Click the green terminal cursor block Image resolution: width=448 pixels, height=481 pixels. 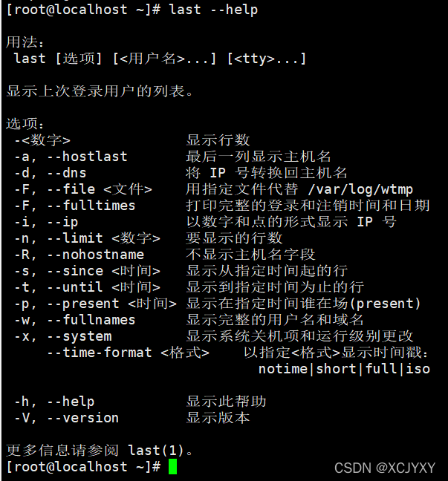click(x=173, y=467)
